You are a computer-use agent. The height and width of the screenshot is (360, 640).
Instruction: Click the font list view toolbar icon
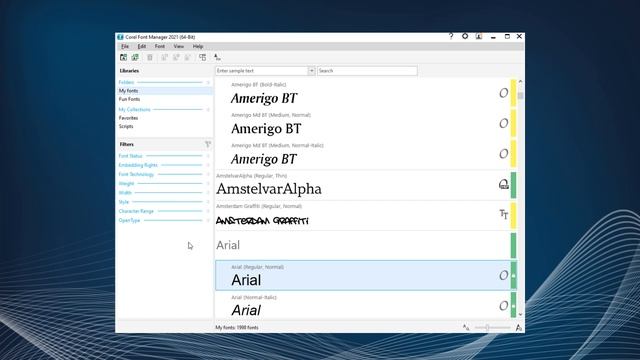click(202, 58)
